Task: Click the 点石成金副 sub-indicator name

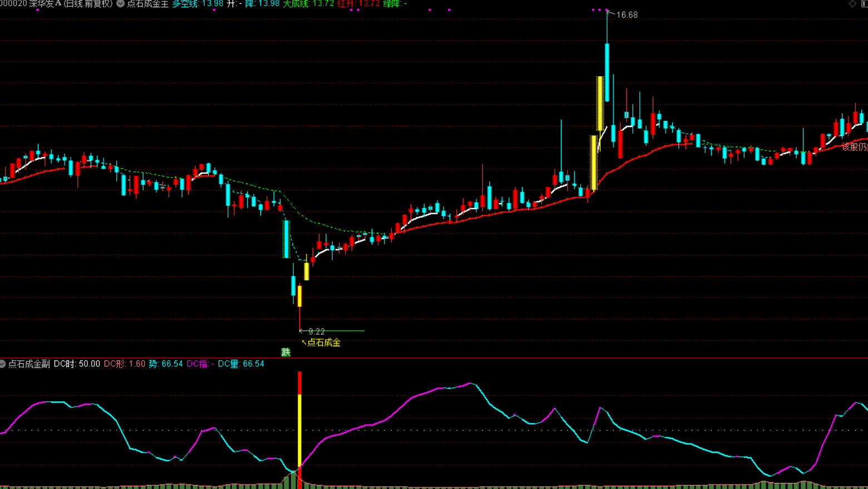Action: tap(29, 364)
